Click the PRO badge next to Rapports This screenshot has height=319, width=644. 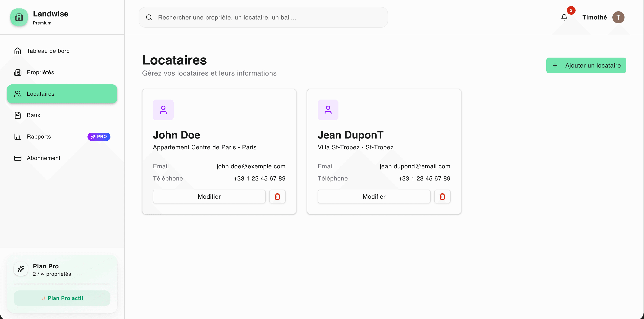tap(99, 137)
